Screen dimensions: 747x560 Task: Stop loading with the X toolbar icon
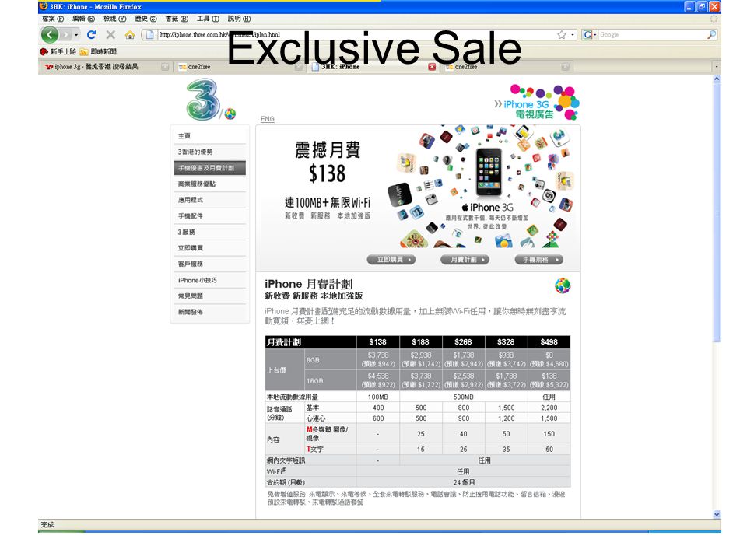coord(110,35)
